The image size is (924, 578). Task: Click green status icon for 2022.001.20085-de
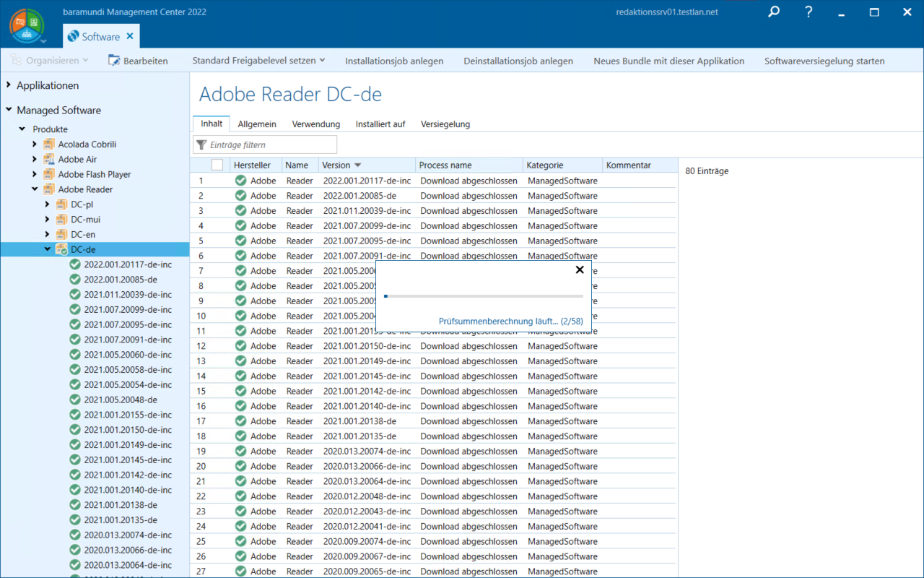pyautogui.click(x=75, y=280)
